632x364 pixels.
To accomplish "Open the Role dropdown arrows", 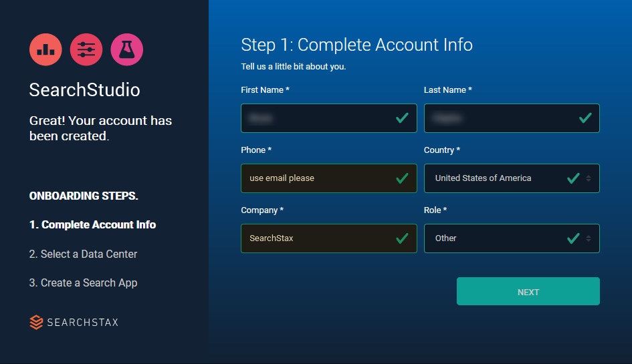I will click(589, 238).
